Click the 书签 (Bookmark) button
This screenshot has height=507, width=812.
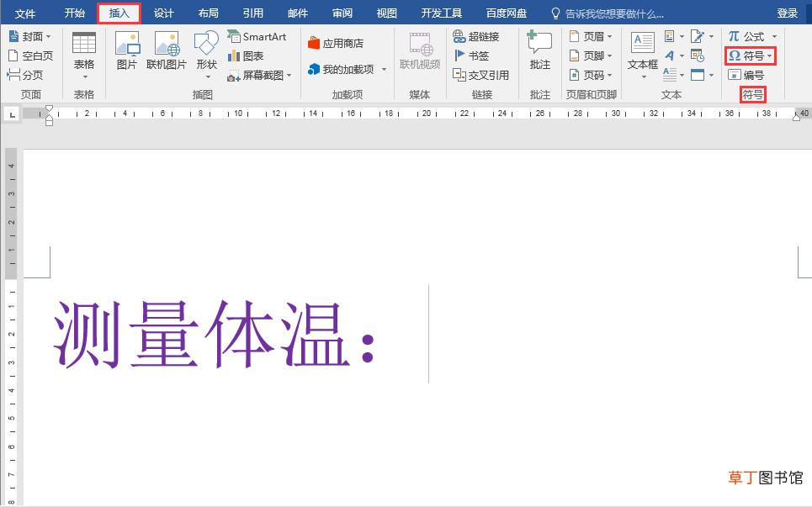click(471, 55)
